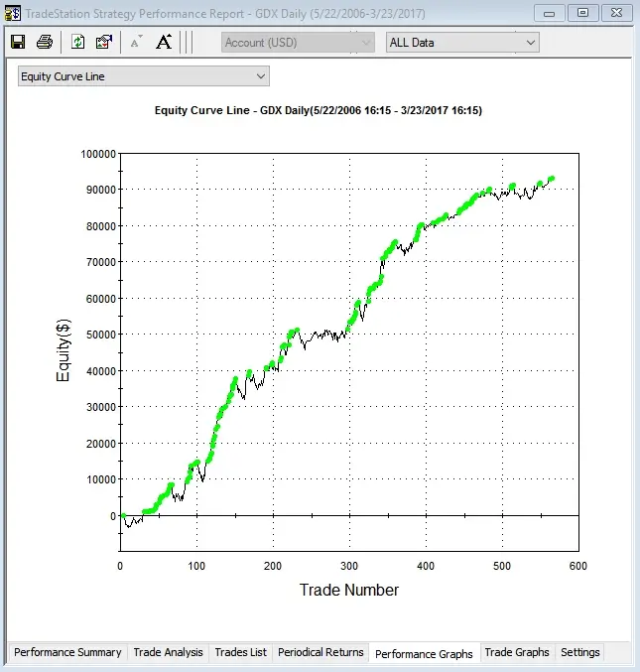
Task: Open the report settings chart icon
Action: point(104,42)
